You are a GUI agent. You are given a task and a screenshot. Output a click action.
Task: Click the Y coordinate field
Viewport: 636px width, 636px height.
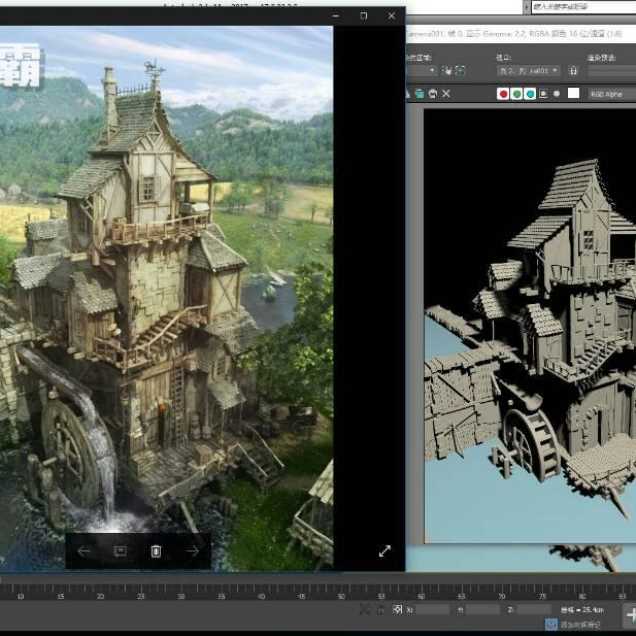tap(482, 610)
